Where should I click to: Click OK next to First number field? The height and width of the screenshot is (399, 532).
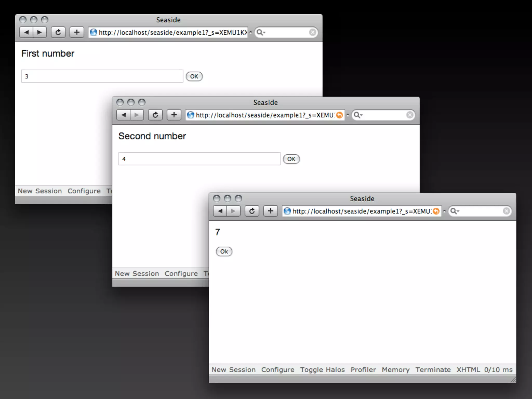click(x=194, y=76)
